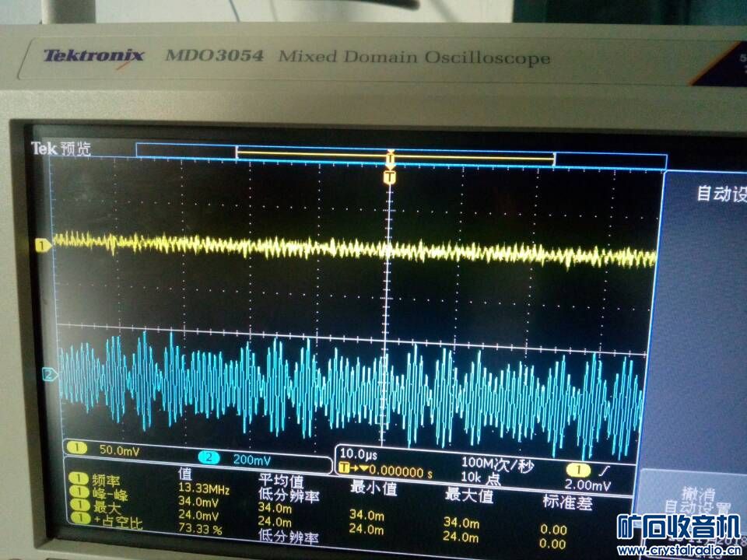Click the 平均值 column header
This screenshot has width=747, height=560.
pyautogui.click(x=281, y=480)
